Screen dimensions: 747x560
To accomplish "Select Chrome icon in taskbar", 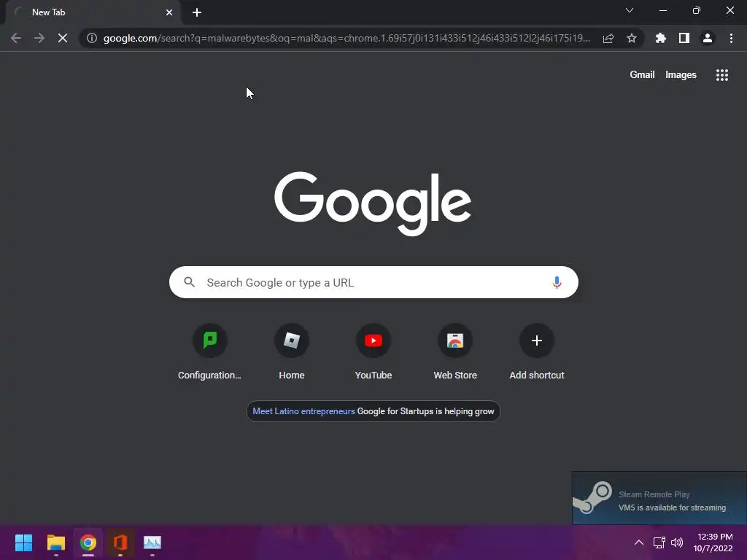I will [x=88, y=542].
